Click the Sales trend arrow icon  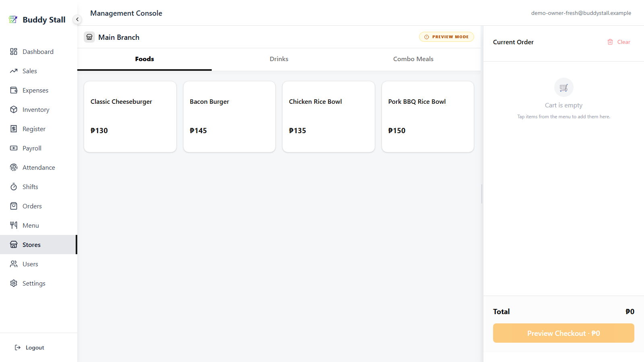pyautogui.click(x=14, y=71)
